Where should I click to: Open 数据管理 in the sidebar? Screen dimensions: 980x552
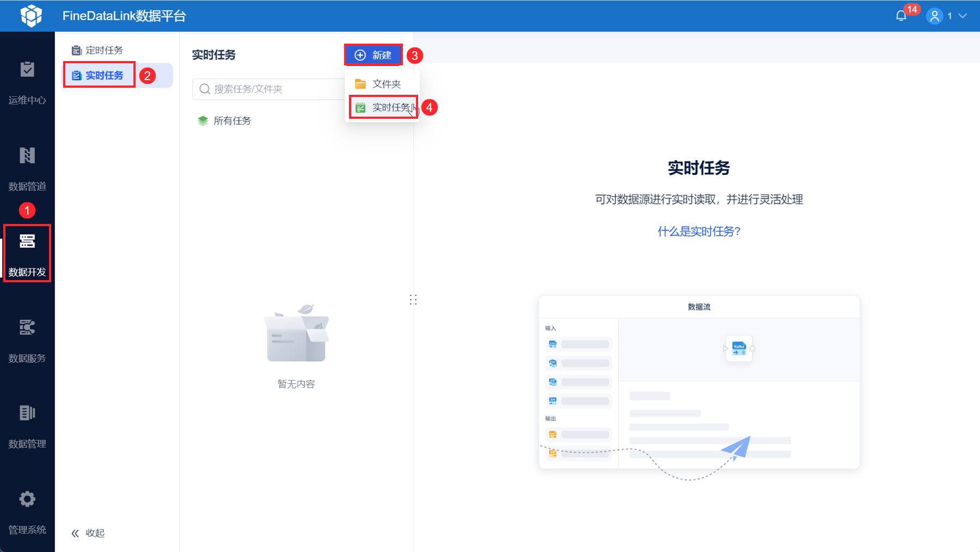27,426
